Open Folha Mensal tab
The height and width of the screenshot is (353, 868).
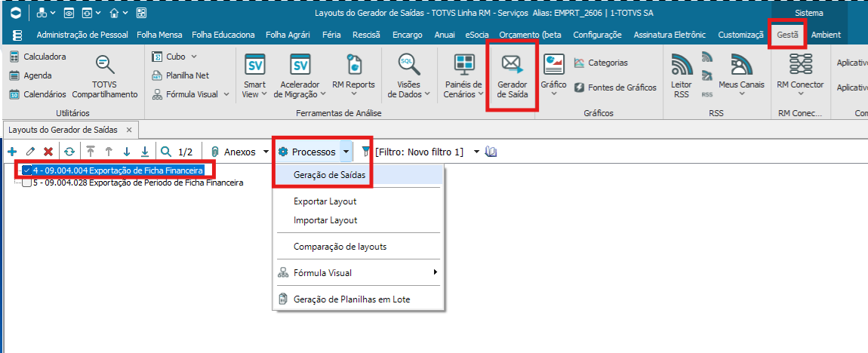[159, 34]
